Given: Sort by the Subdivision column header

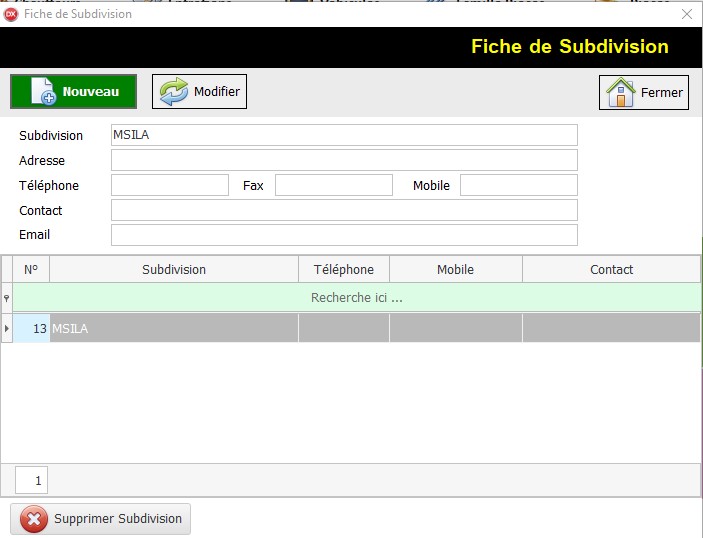Looking at the screenshot, I should pos(174,270).
